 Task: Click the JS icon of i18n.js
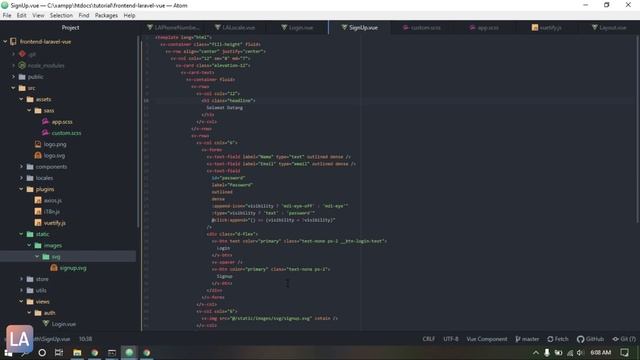point(38,211)
